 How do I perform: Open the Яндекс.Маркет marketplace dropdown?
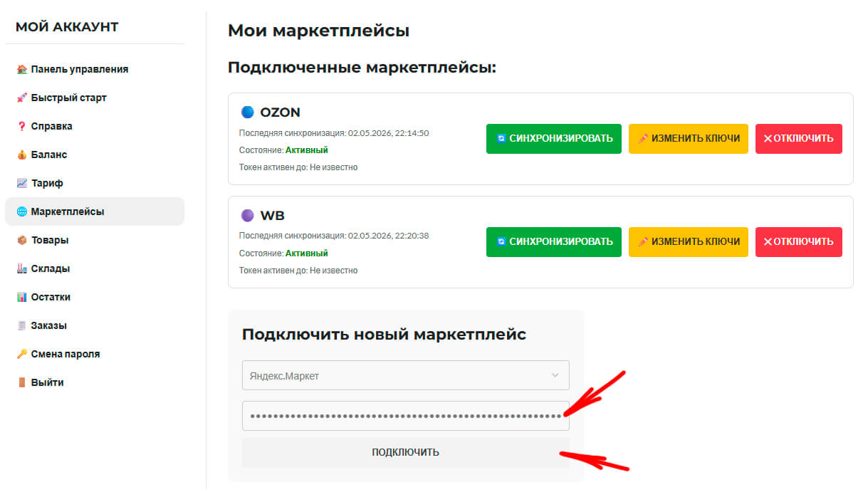coord(406,375)
